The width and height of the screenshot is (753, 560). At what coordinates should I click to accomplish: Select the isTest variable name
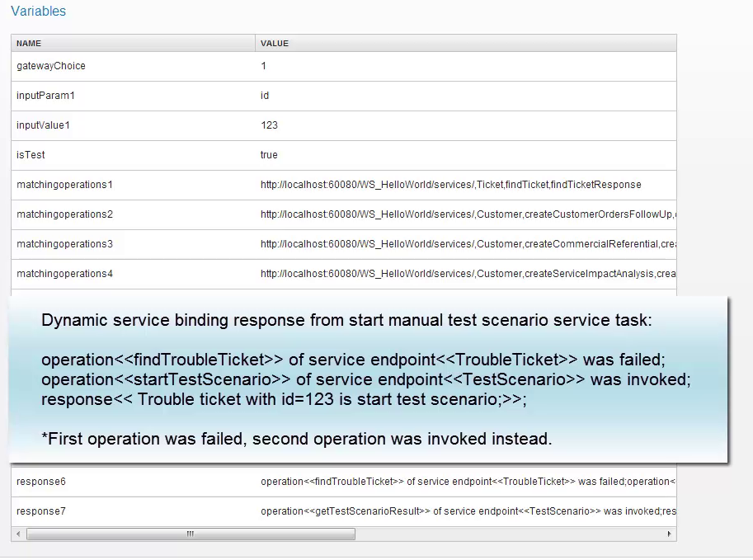coord(31,155)
